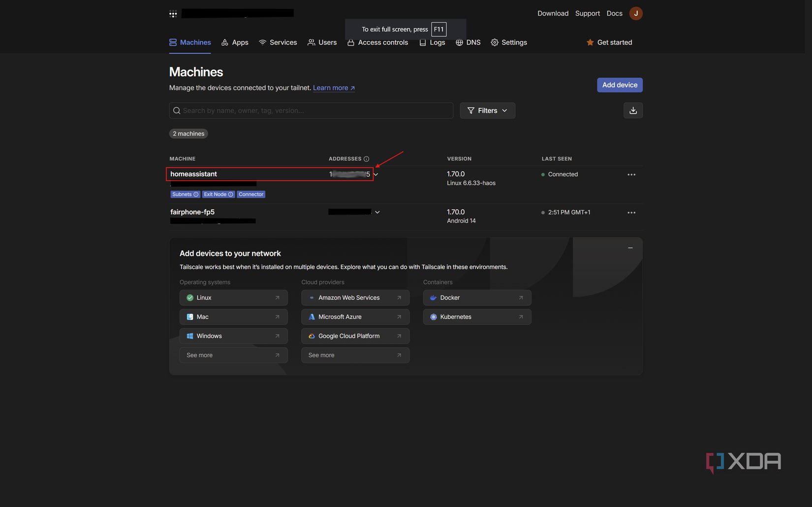The image size is (812, 507).
Task: Open the Kubernetes install button
Action: 477,317
